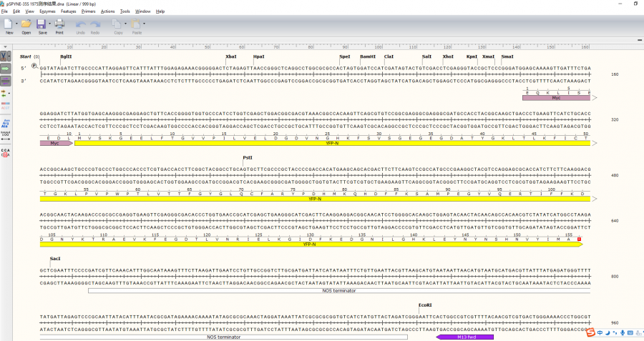Click the Open folder toolbar icon
This screenshot has width=644, height=341.
click(26, 24)
